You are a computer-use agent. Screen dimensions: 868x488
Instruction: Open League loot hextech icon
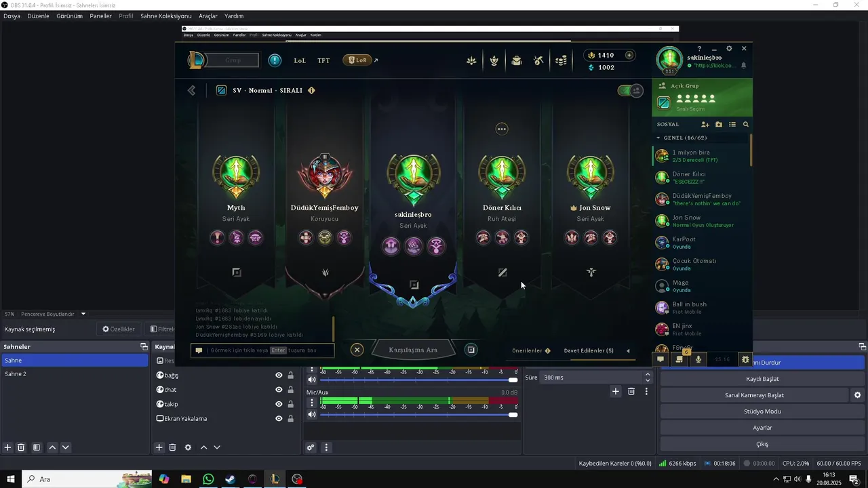point(538,60)
